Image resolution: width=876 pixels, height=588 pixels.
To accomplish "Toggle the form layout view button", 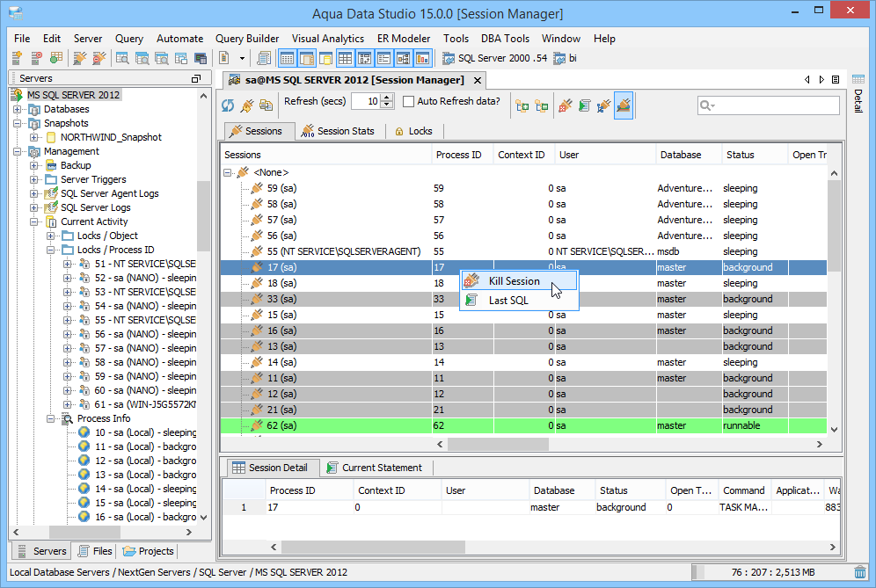I will pos(383,58).
